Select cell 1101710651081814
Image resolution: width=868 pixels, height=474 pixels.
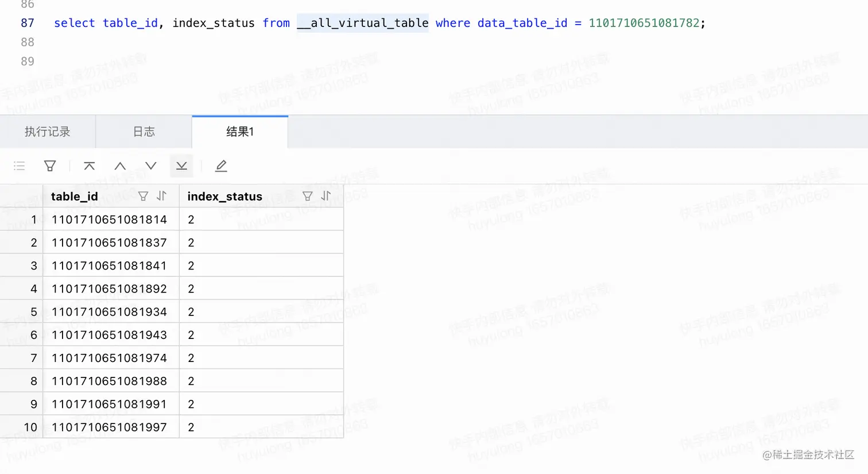pos(111,219)
